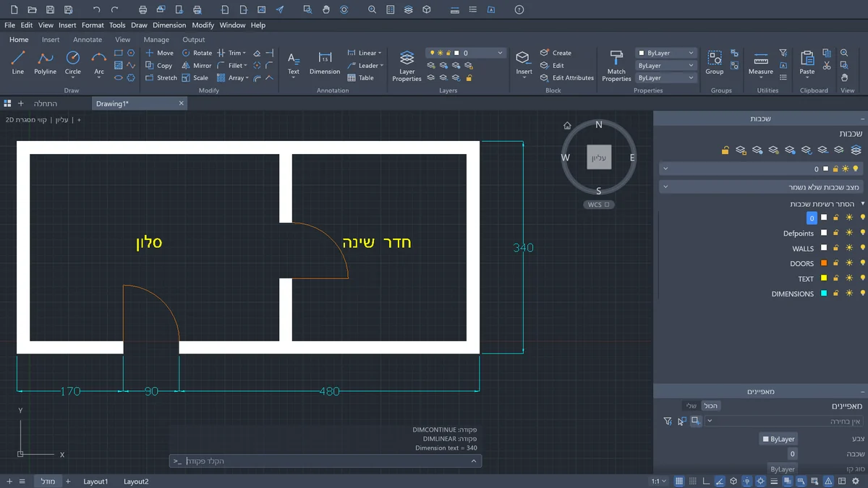The width and height of the screenshot is (868, 488).
Task: Toggle lock icon of DIMENSIONS layer
Action: [x=836, y=294]
